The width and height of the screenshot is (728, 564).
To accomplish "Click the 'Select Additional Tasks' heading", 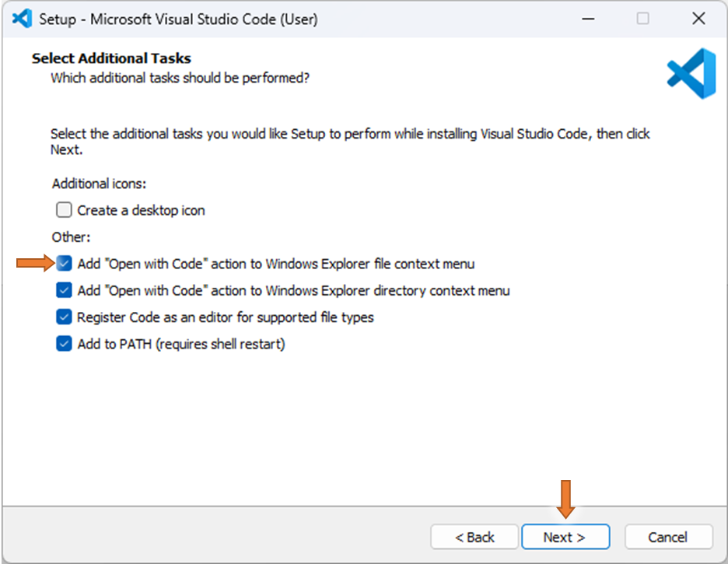I will (111, 58).
